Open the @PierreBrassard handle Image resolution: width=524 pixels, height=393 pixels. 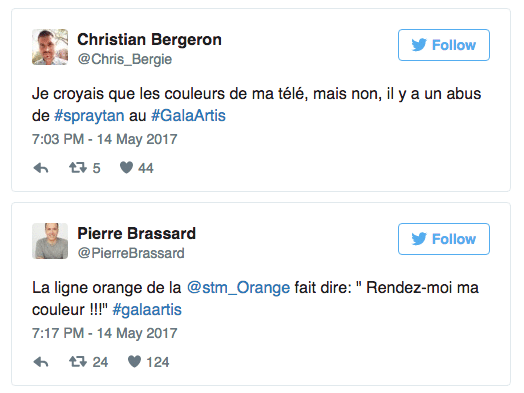pyautogui.click(x=131, y=253)
